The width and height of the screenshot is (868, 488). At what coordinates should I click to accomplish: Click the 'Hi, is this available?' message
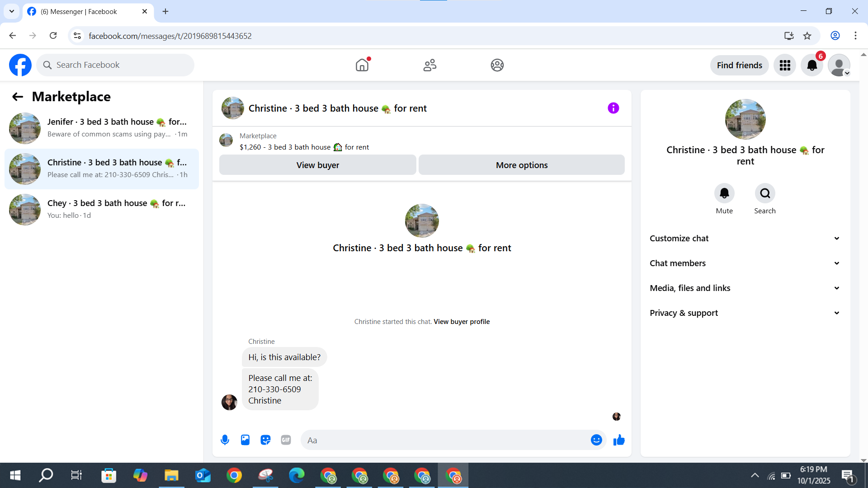coord(284,357)
